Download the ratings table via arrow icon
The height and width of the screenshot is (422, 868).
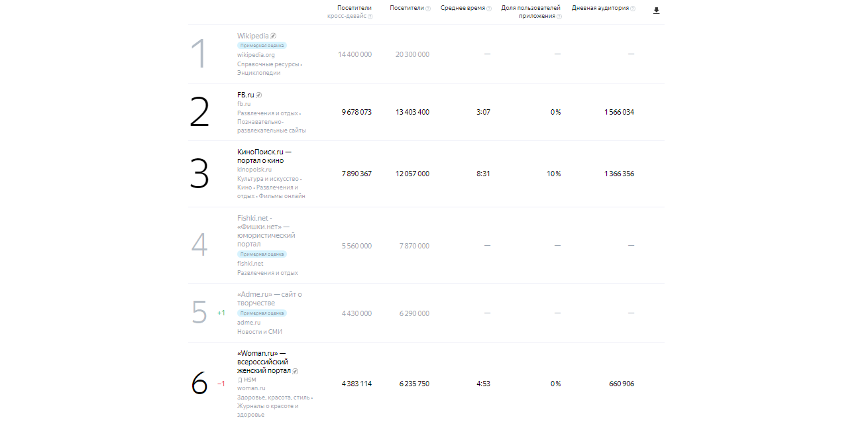(656, 11)
